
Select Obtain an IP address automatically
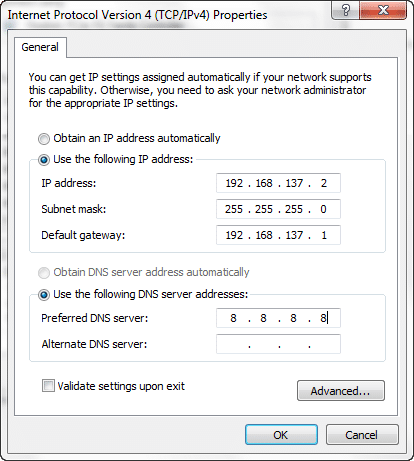44,138
